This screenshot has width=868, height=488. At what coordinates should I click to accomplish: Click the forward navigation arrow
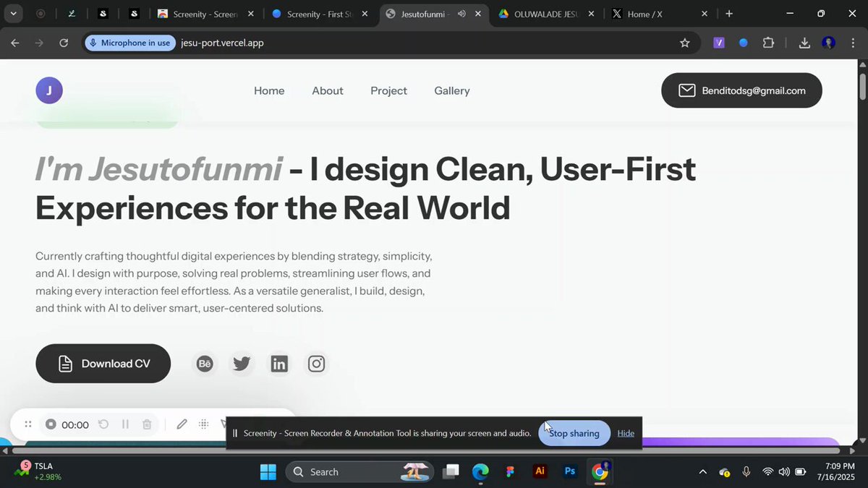(39, 43)
